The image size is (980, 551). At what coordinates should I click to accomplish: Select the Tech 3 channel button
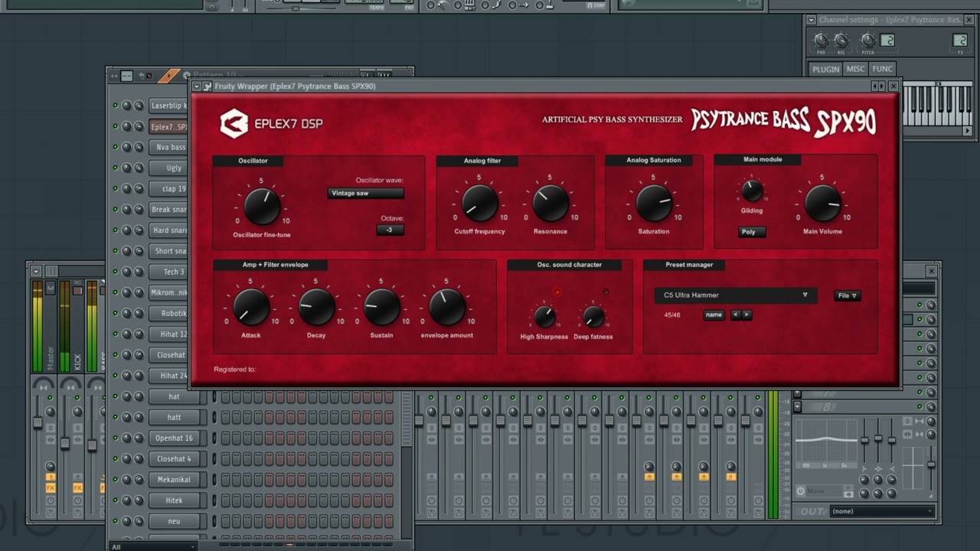click(x=168, y=272)
